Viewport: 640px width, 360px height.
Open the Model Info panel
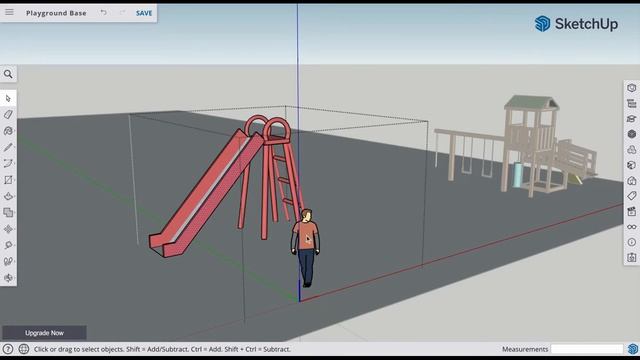click(631, 242)
